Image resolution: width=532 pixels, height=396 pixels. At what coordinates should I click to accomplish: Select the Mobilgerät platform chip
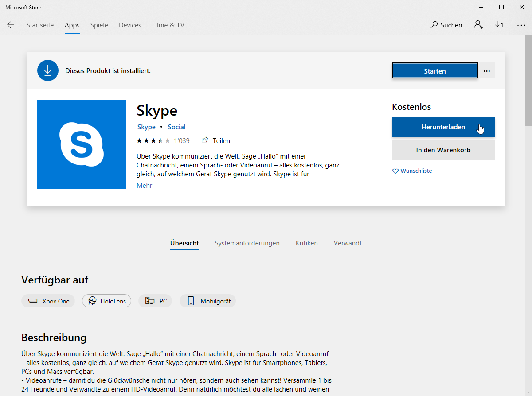[208, 301]
